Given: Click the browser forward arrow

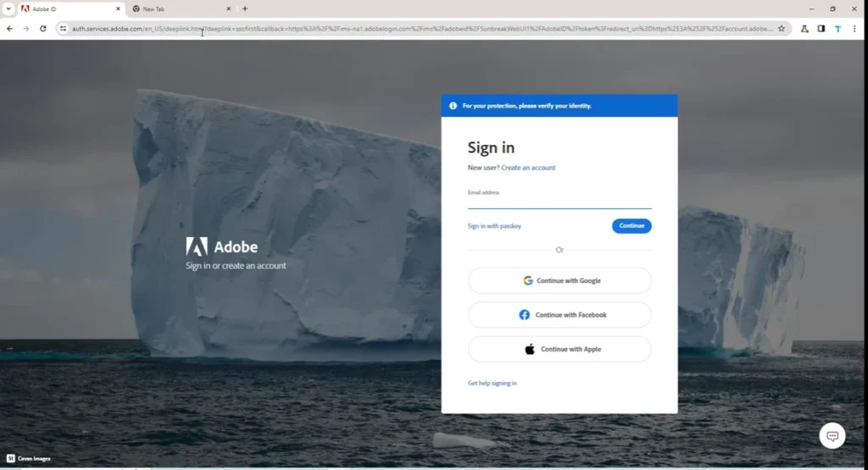Looking at the screenshot, I should click(x=26, y=29).
